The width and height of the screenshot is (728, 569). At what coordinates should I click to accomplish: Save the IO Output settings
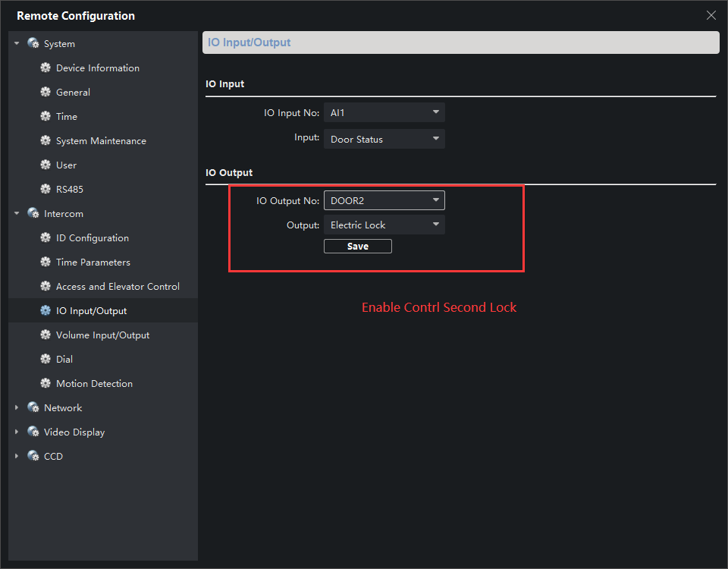(x=357, y=246)
